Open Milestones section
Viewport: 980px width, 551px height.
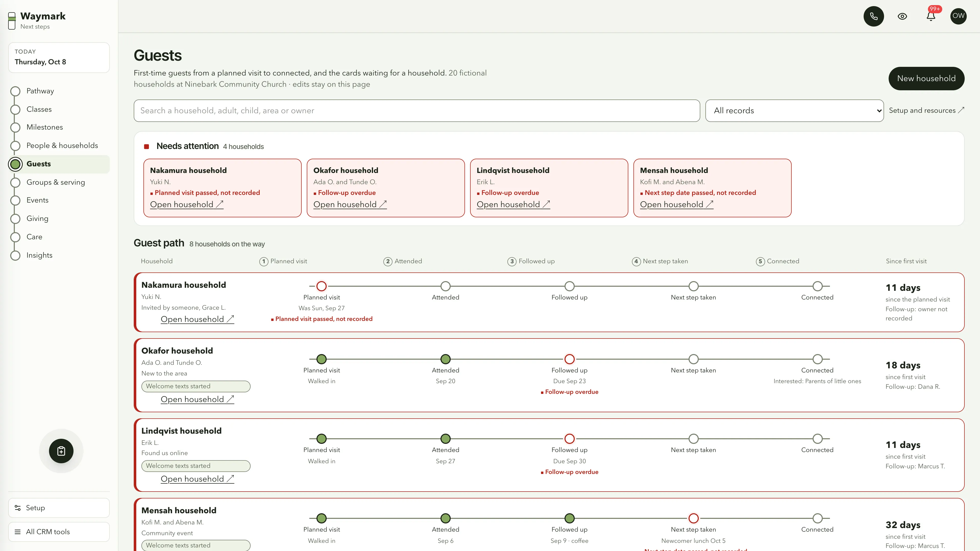[59, 127]
